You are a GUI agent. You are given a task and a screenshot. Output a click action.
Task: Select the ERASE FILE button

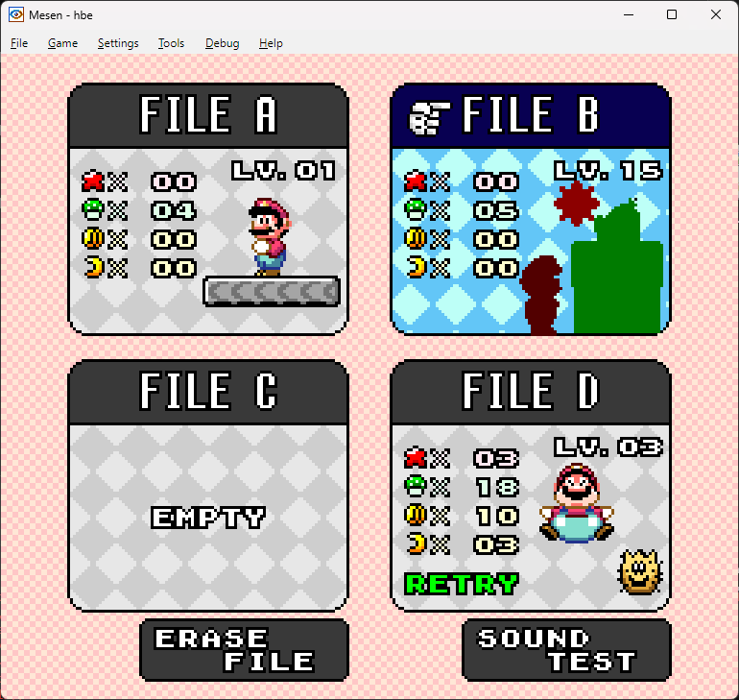click(x=244, y=650)
